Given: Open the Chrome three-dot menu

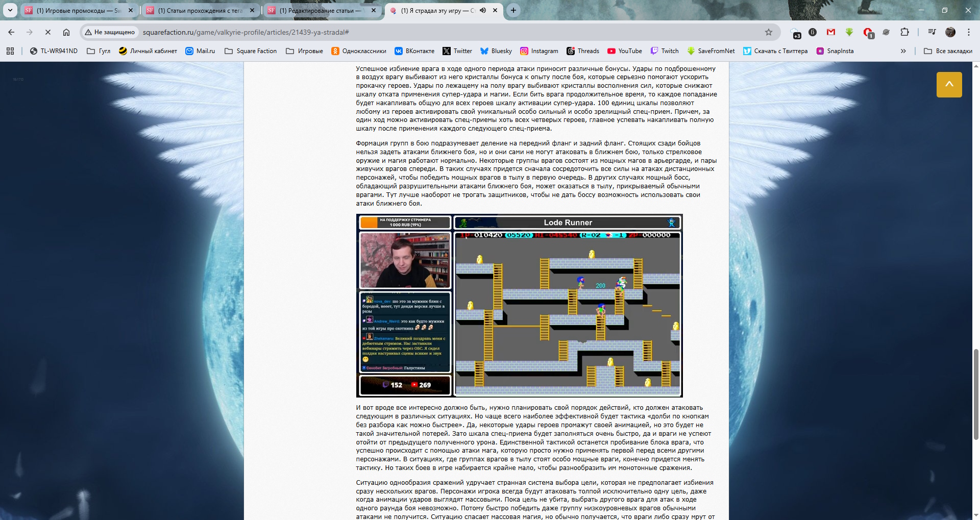Looking at the screenshot, I should (x=968, y=32).
